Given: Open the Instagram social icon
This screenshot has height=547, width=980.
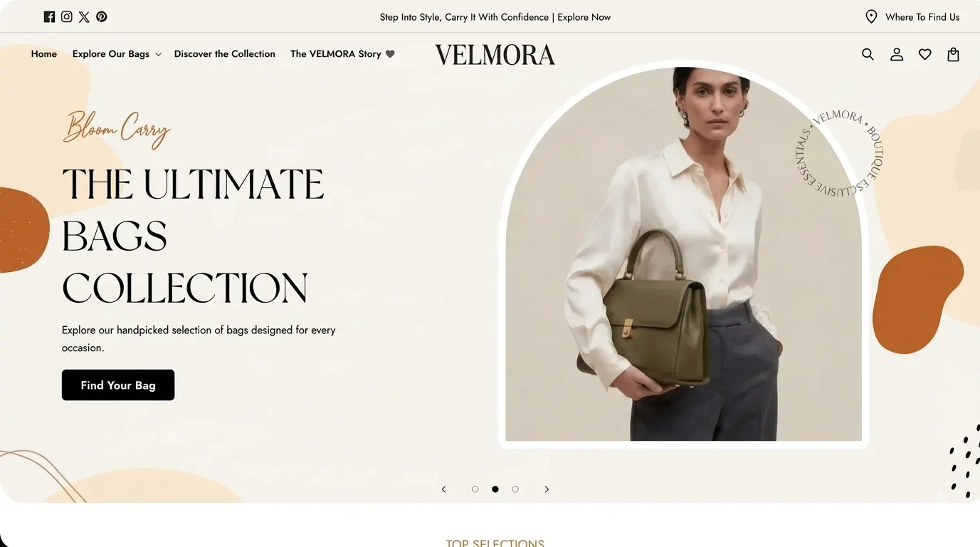Looking at the screenshot, I should (66, 17).
